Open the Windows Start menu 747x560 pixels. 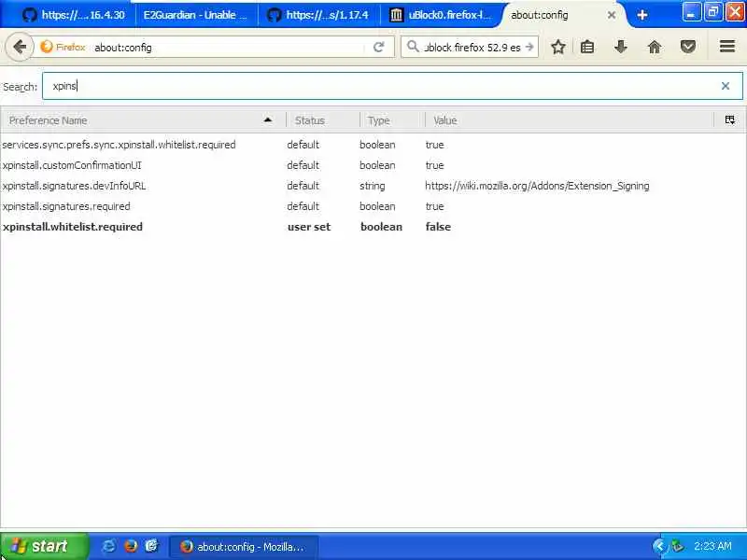(44, 546)
